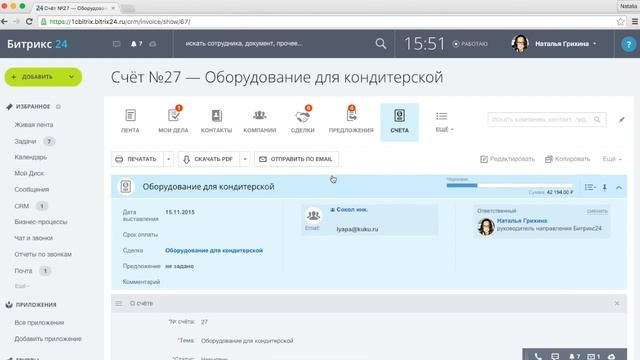
Task: Open Чат и звонки in sidebar
Action: click(x=33, y=238)
